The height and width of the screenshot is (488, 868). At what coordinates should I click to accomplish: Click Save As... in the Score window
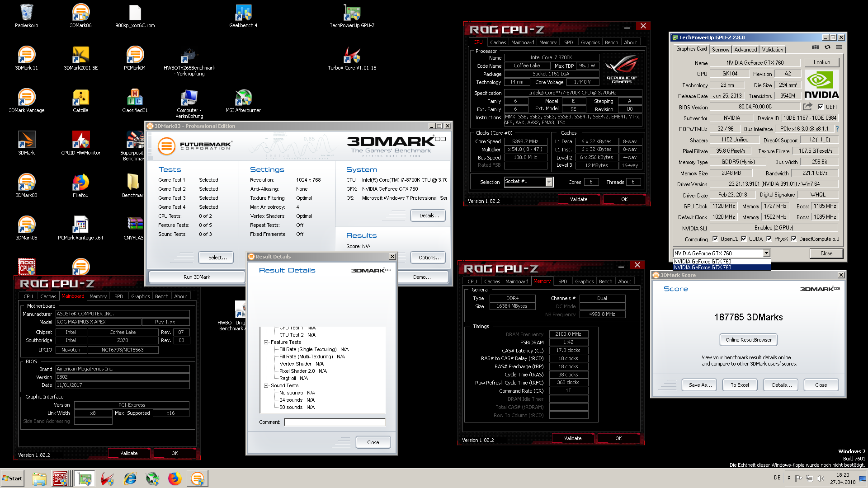click(699, 385)
